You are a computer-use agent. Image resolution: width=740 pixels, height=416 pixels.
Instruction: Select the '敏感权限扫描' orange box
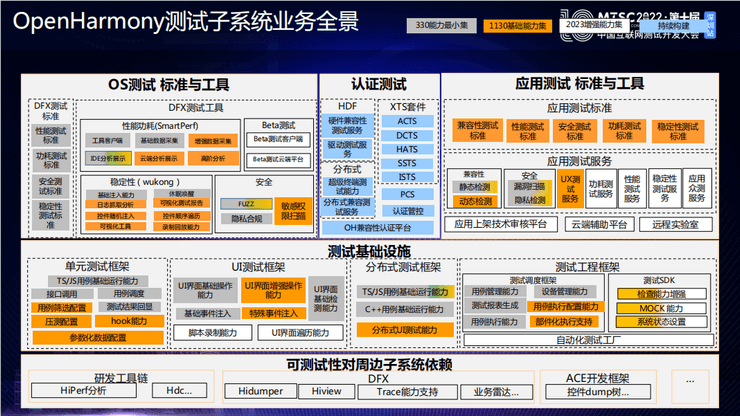[293, 211]
